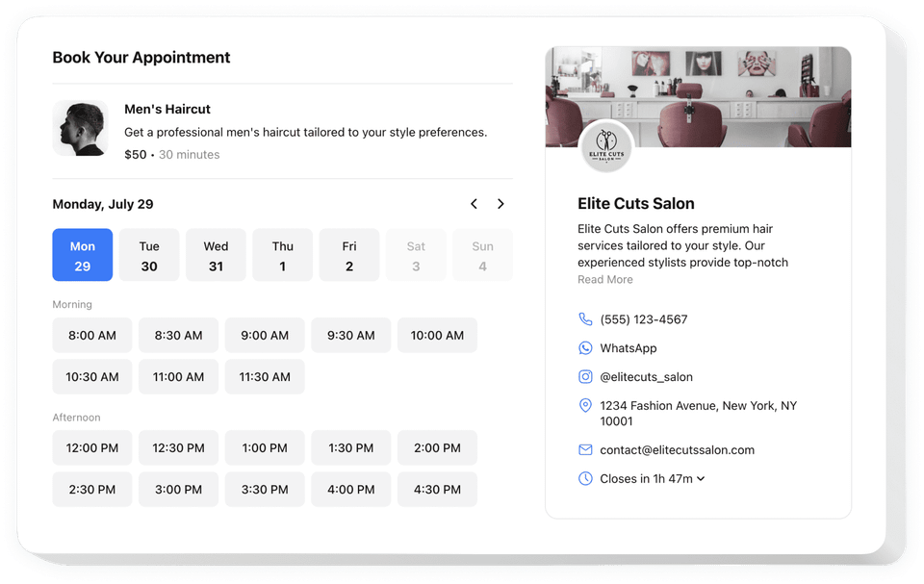Switch to the Tue 30 date tab
The image size is (924, 584).
click(x=149, y=254)
